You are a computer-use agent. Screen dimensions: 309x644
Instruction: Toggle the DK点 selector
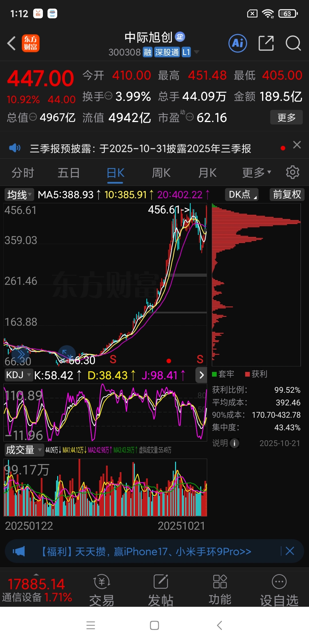pos(242,194)
